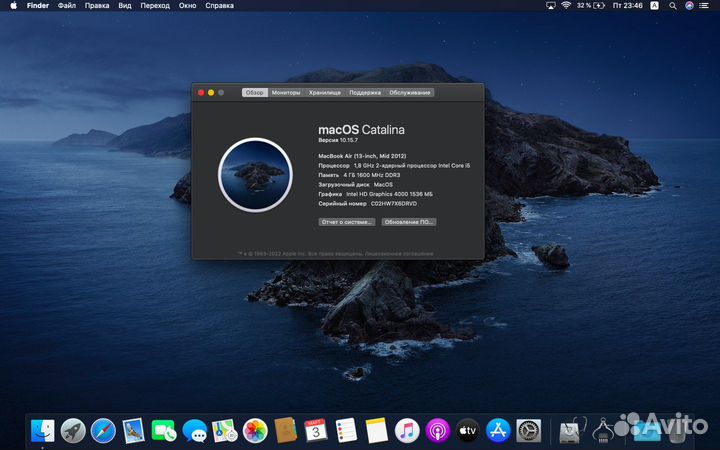Click the Версия 10.15.7 text
Viewport: 720px width, 450px height.
(338, 140)
